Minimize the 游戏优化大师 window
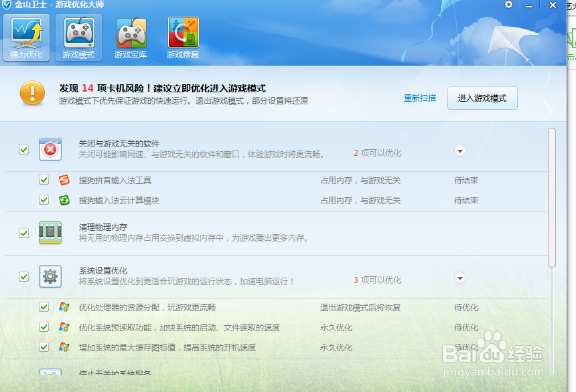576x392 pixels. tap(528, 5)
